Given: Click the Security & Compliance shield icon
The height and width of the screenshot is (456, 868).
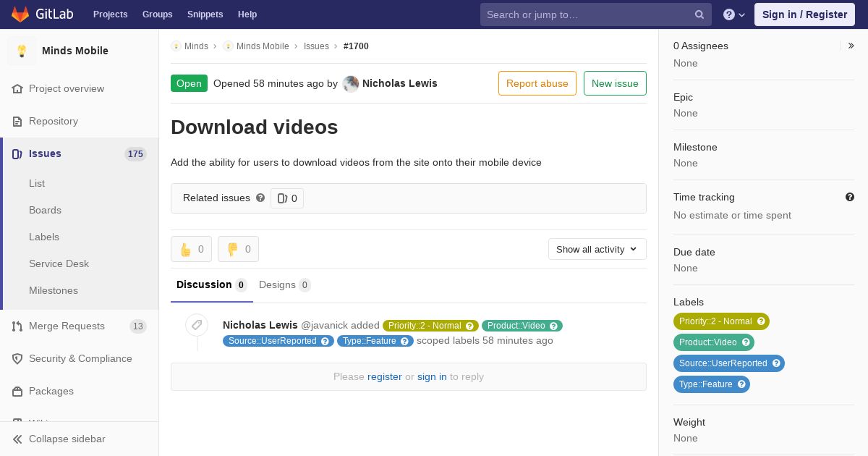Looking at the screenshot, I should (17, 359).
